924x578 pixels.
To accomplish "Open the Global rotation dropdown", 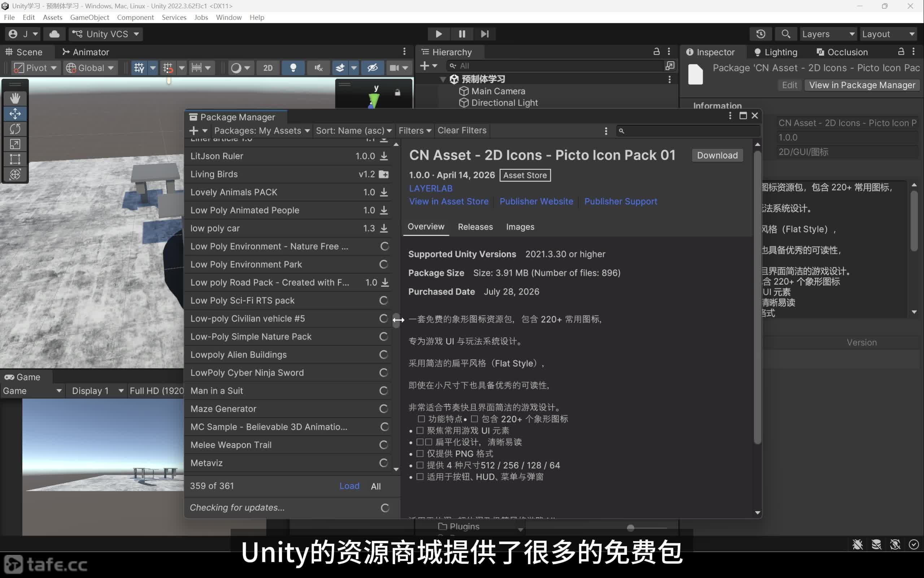I will click(x=90, y=68).
